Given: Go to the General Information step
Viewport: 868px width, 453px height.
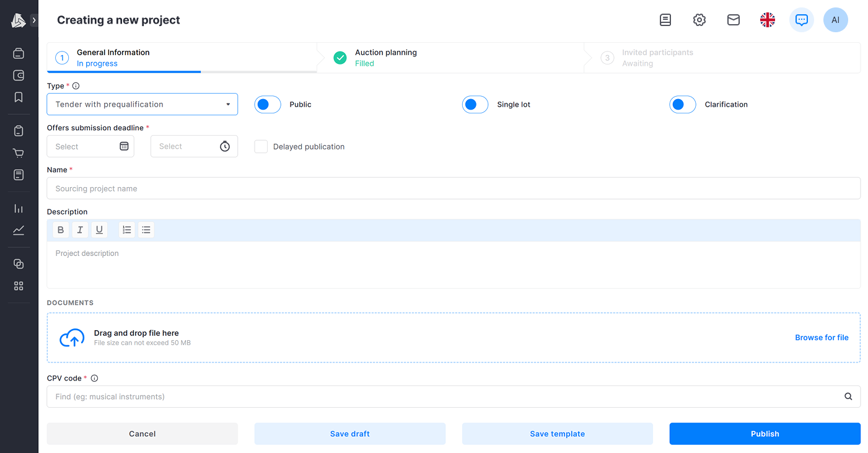Looking at the screenshot, I should click(x=182, y=58).
